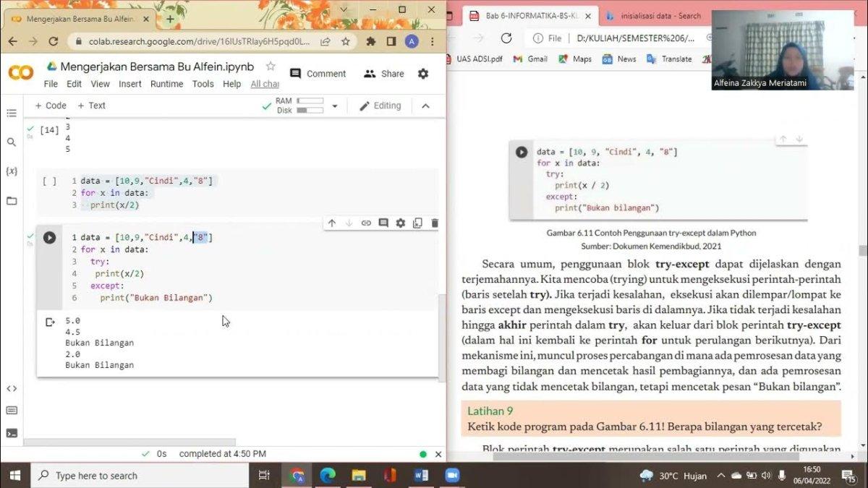868x488 pixels.
Task: Click the + Code button
Action: (51, 106)
